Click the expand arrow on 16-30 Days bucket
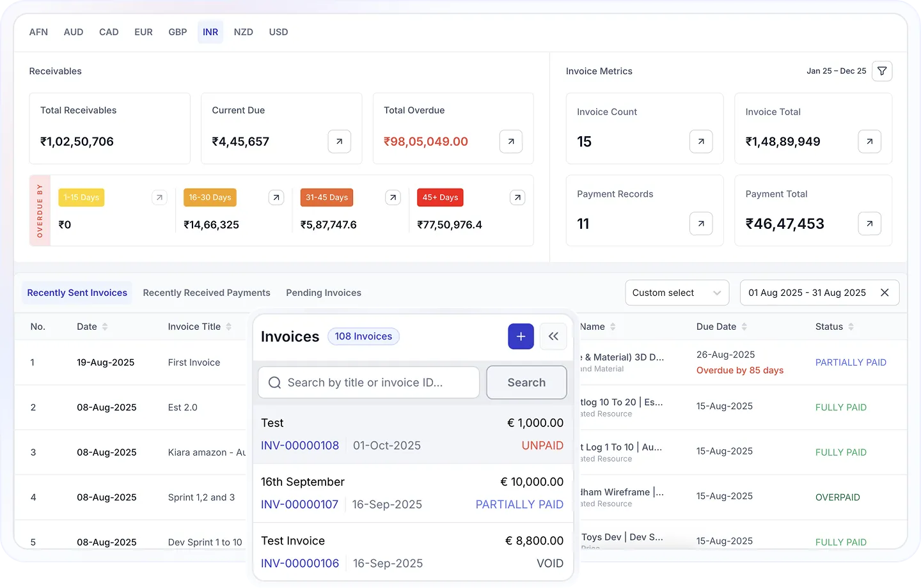This screenshot has width=921, height=588. (276, 197)
